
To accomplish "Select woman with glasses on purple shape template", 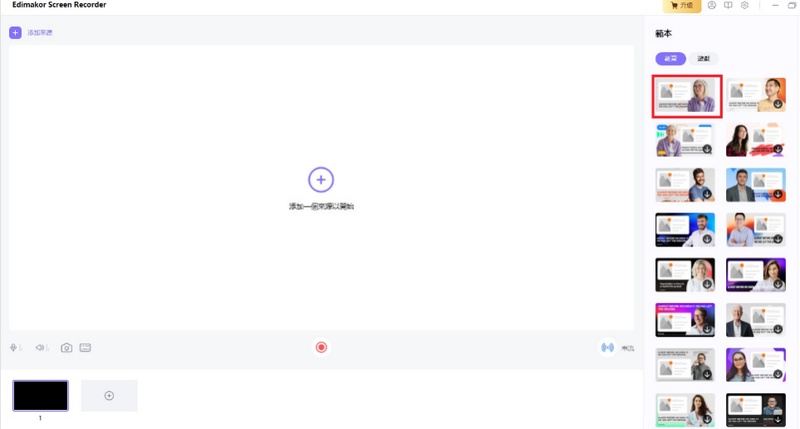I will point(756,365).
